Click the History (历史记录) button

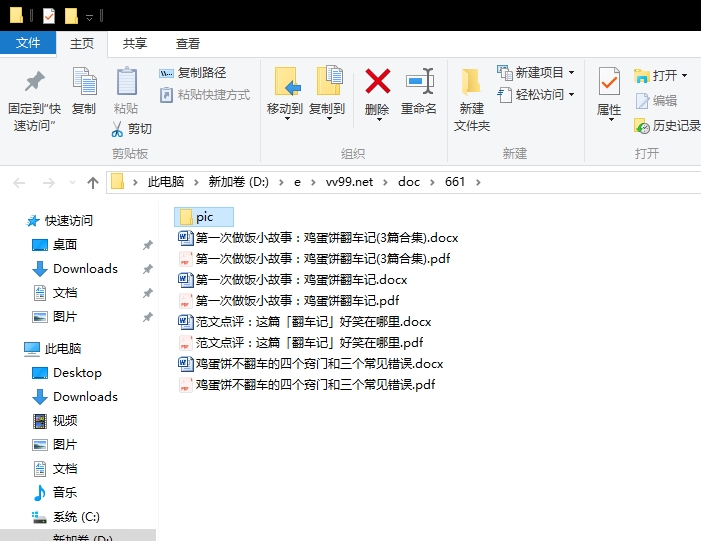pos(667,126)
